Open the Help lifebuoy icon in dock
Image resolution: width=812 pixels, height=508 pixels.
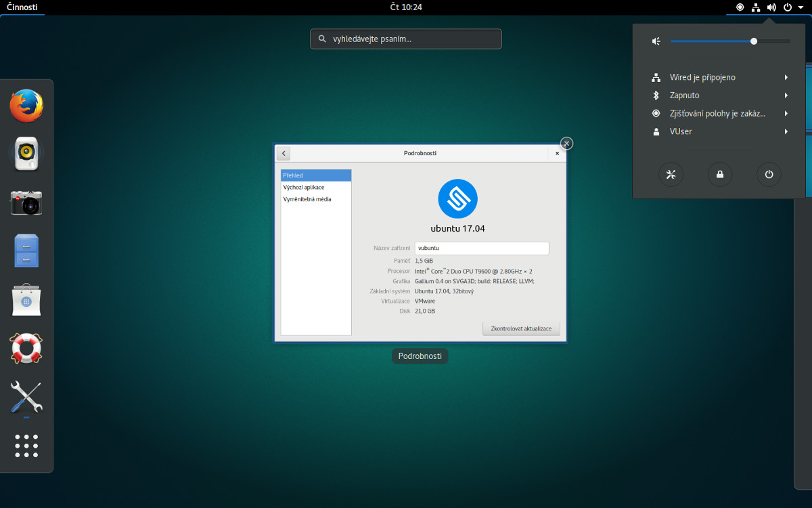coord(26,348)
